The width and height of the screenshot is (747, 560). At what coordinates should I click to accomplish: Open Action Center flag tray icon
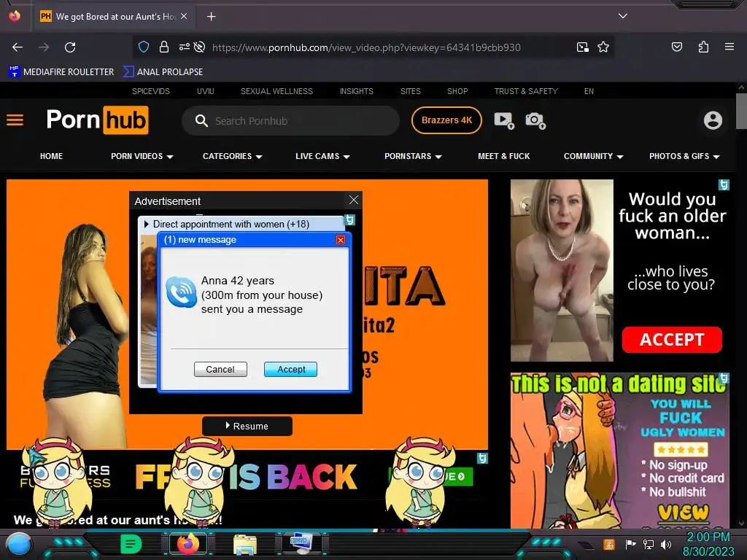click(x=630, y=544)
